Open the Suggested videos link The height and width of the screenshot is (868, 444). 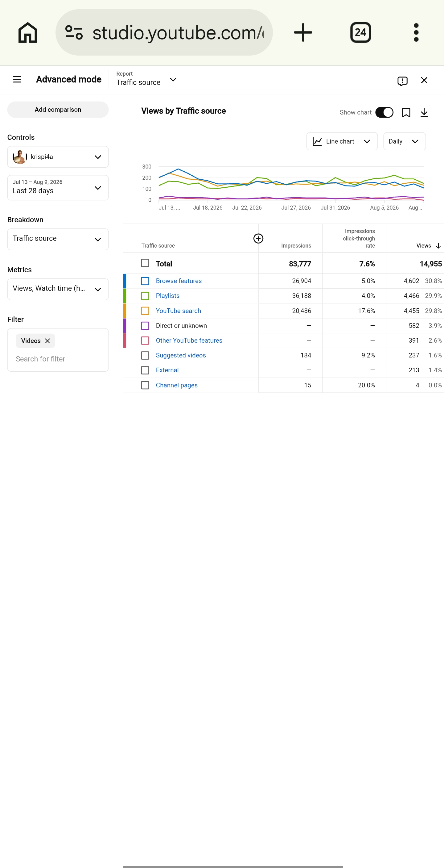click(181, 356)
